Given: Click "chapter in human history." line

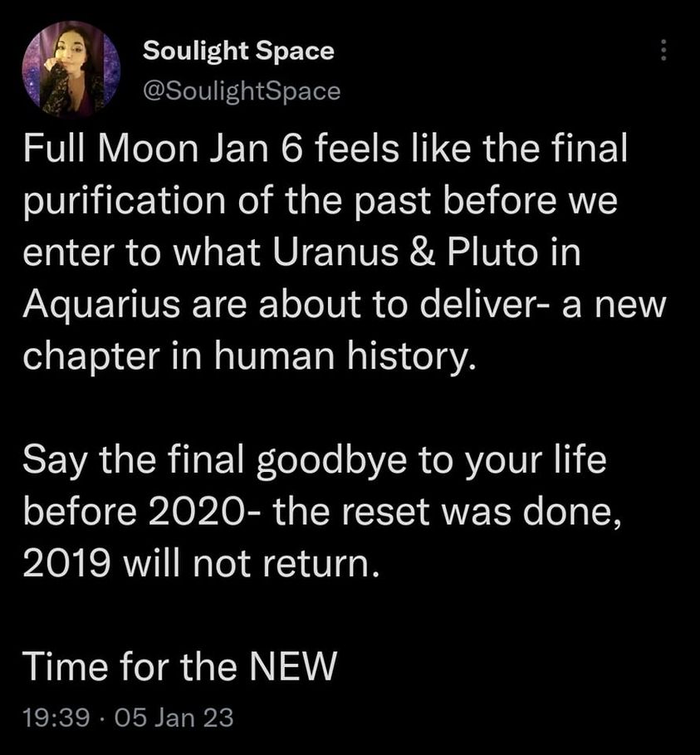Looking at the screenshot, I should coord(249,357).
